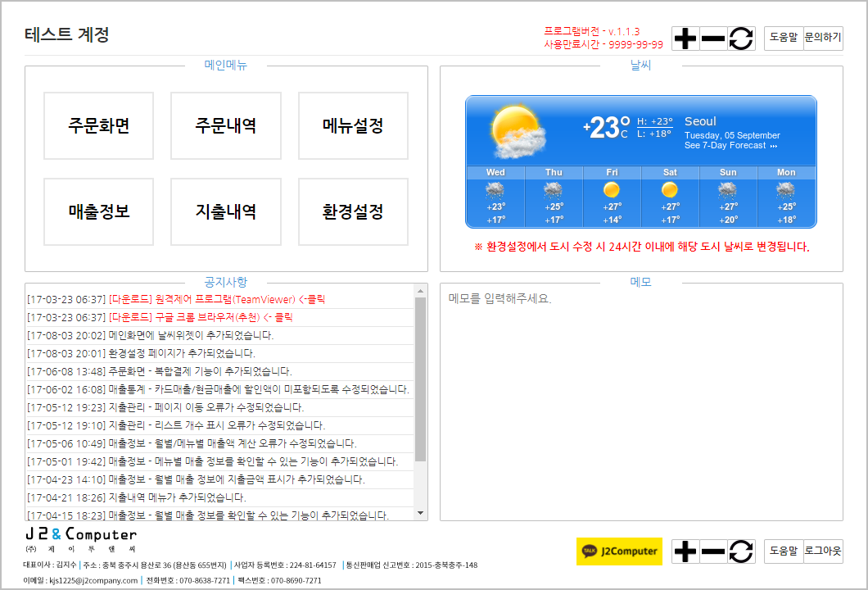
Task: Open the 주문내역 menu
Action: pyautogui.click(x=226, y=125)
